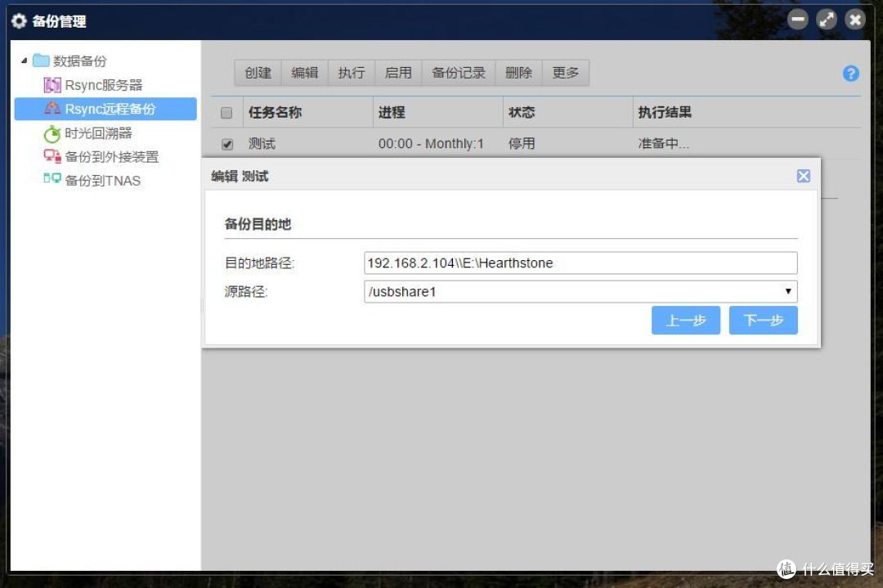Click the 执行结果 column header
Viewport: 883px width, 588px height.
click(665, 113)
